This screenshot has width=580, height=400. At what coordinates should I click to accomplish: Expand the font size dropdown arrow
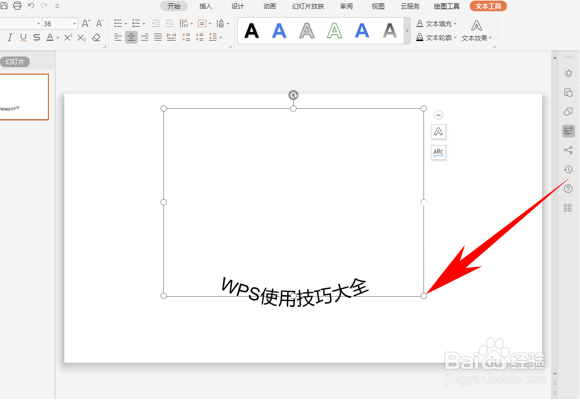pos(75,24)
